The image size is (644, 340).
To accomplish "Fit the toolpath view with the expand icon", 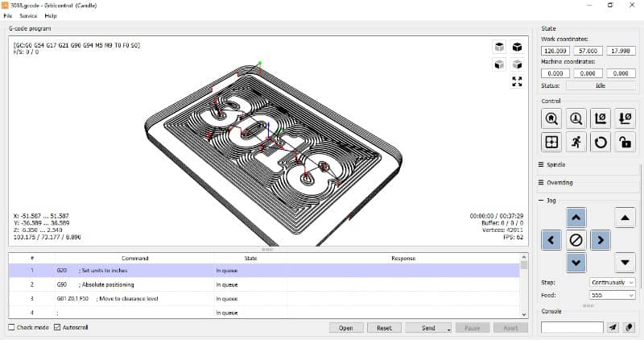I will [x=518, y=81].
